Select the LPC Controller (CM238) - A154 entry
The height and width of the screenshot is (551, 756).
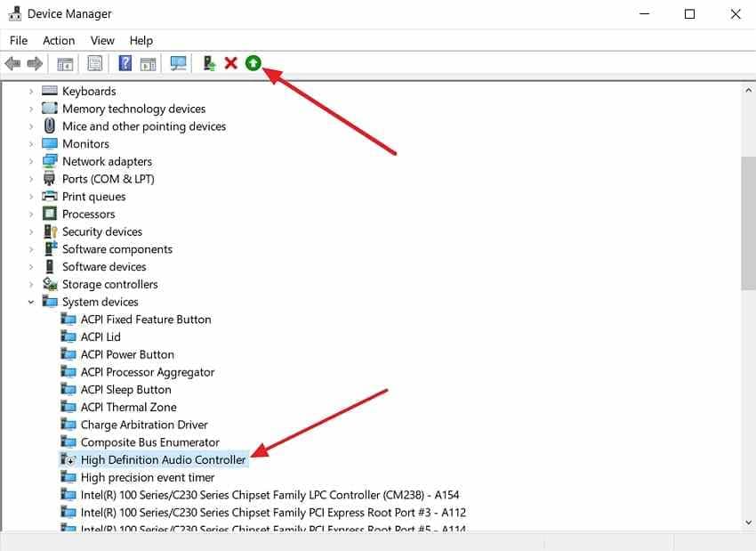[x=269, y=495]
